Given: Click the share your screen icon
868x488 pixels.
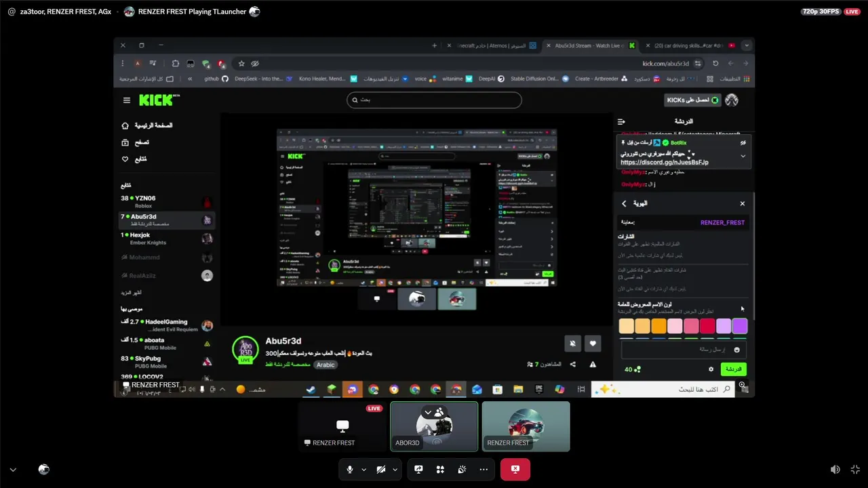Looking at the screenshot, I should (x=419, y=469).
